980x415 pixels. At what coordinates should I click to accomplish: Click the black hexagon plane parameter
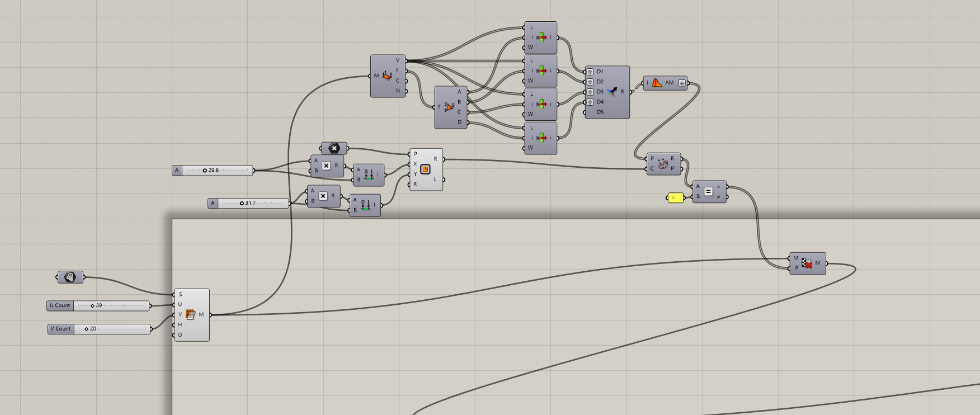click(334, 148)
